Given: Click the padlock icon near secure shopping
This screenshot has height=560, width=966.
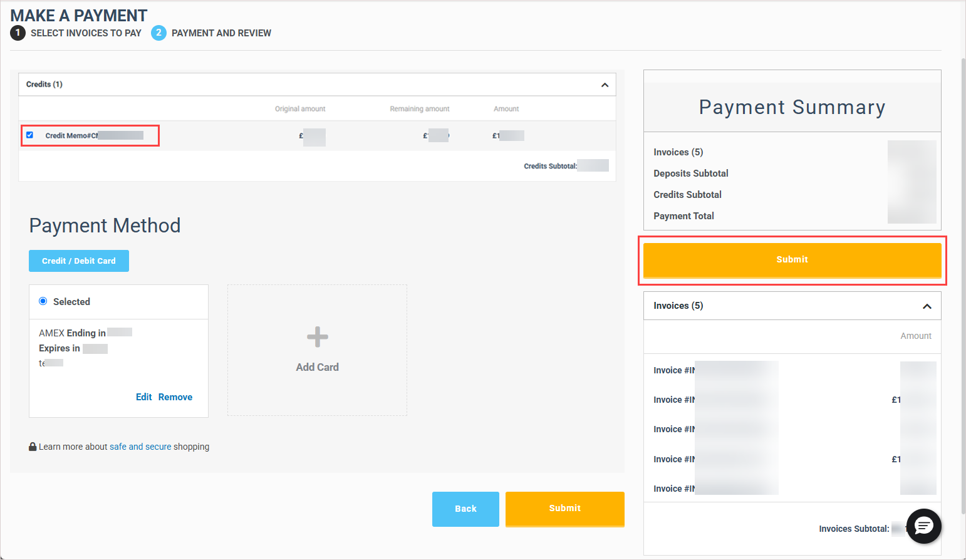Looking at the screenshot, I should [33, 447].
